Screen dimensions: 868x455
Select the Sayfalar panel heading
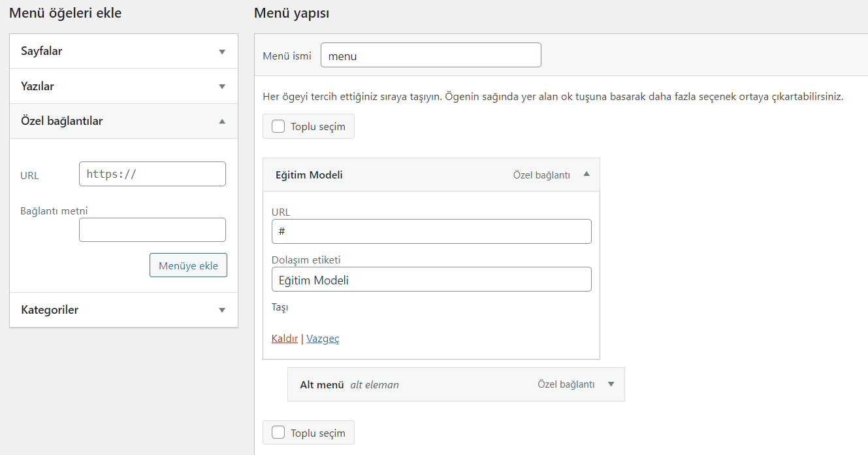tap(42, 51)
